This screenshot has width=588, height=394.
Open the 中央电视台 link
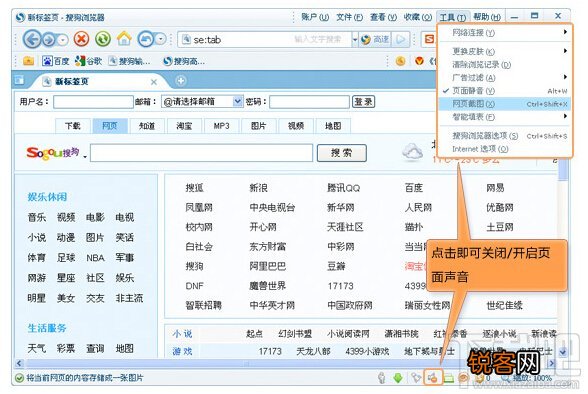coord(272,207)
